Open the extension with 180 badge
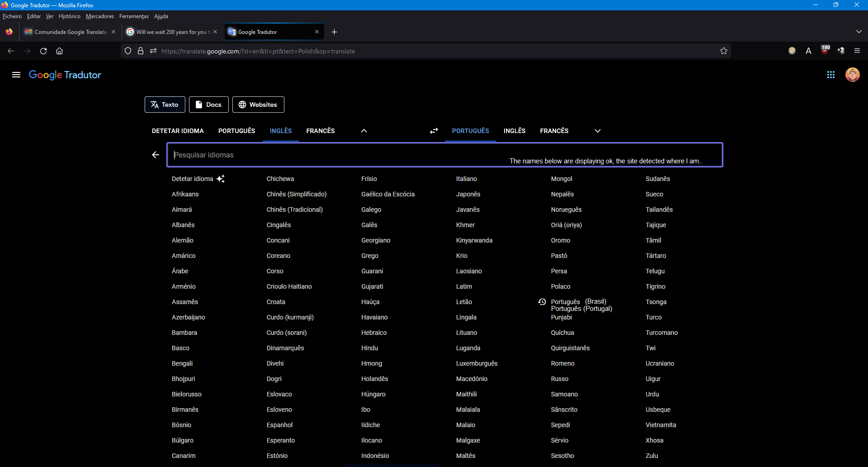This screenshot has height=467, width=868. [x=825, y=50]
